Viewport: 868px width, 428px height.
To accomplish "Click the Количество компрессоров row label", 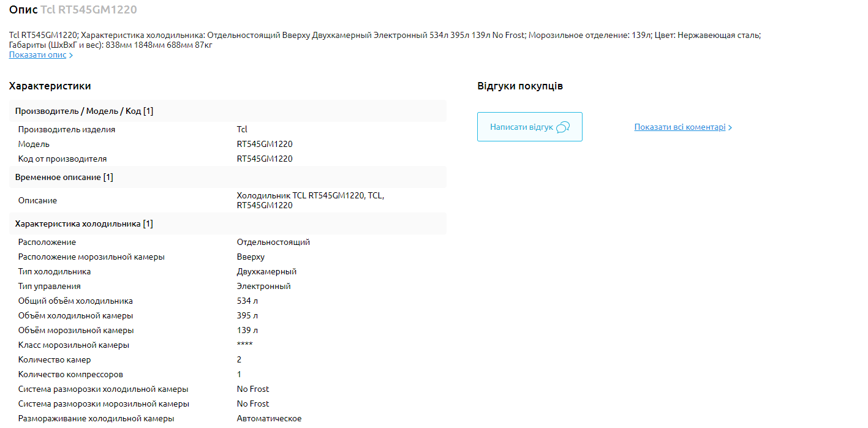I will tap(70, 374).
